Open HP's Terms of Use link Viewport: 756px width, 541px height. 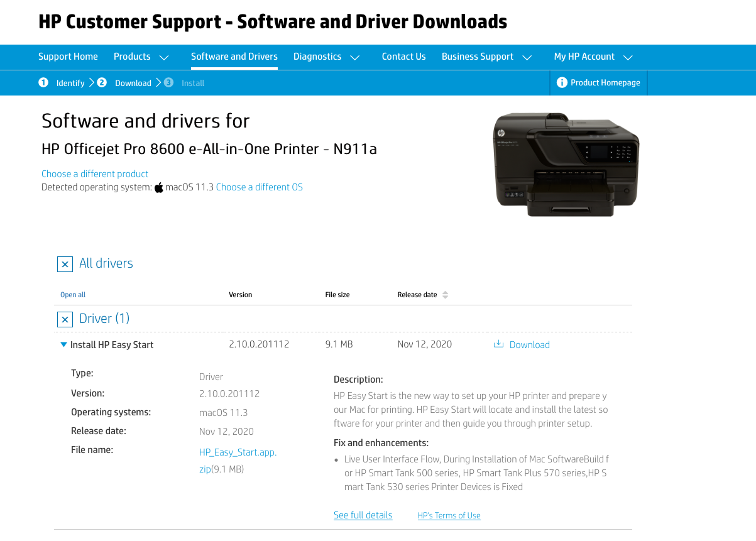coord(449,515)
